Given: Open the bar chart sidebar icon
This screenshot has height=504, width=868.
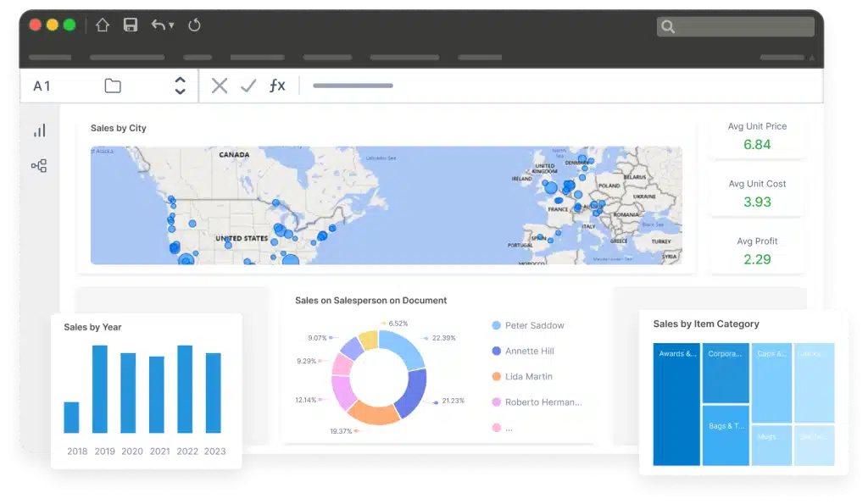Looking at the screenshot, I should tap(39, 130).
